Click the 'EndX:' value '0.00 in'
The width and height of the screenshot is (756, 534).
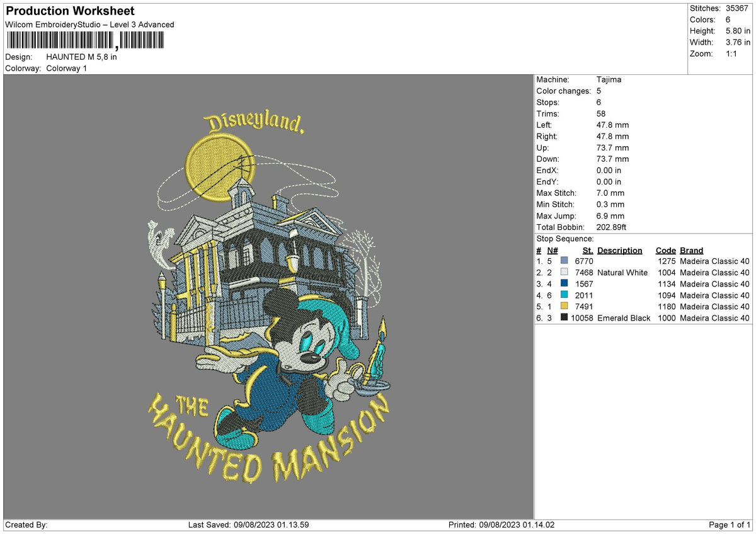click(609, 171)
